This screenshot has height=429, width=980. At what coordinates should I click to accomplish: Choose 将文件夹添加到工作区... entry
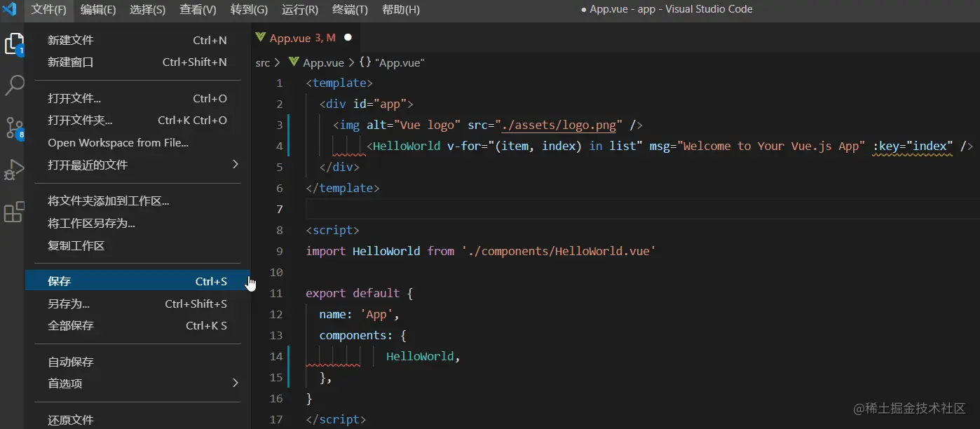point(137,202)
